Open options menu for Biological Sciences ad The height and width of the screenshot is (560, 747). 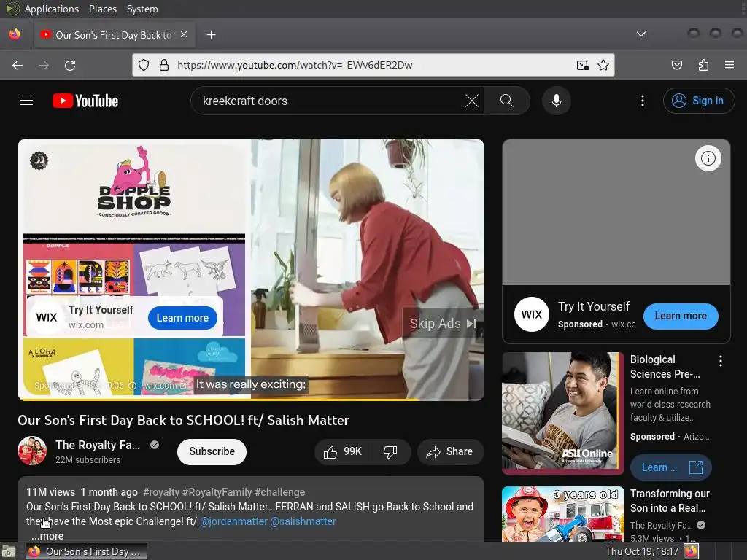(720, 361)
